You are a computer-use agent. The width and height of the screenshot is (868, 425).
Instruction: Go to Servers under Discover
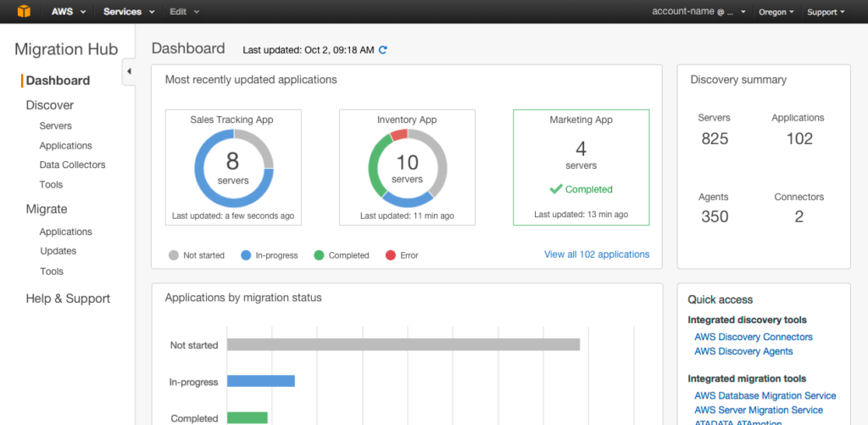pyautogui.click(x=55, y=126)
